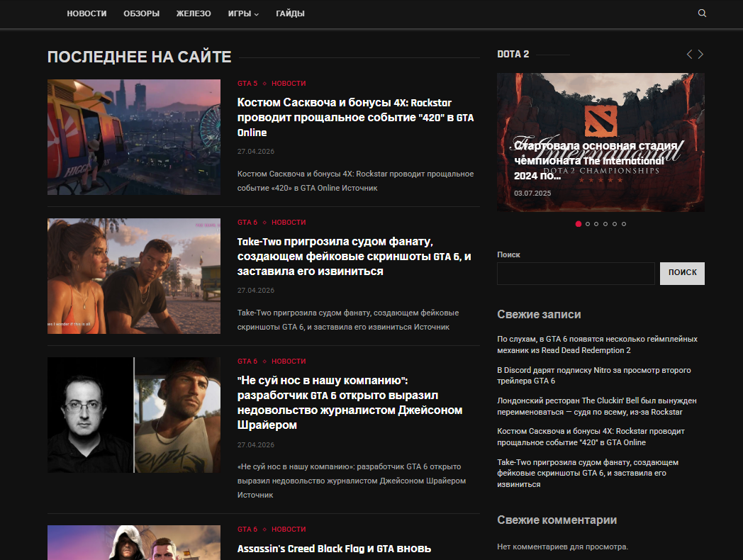Open recent post about Read Dead Redemption 2 mechanics
Image resolution: width=743 pixels, height=560 pixels.
click(x=597, y=345)
